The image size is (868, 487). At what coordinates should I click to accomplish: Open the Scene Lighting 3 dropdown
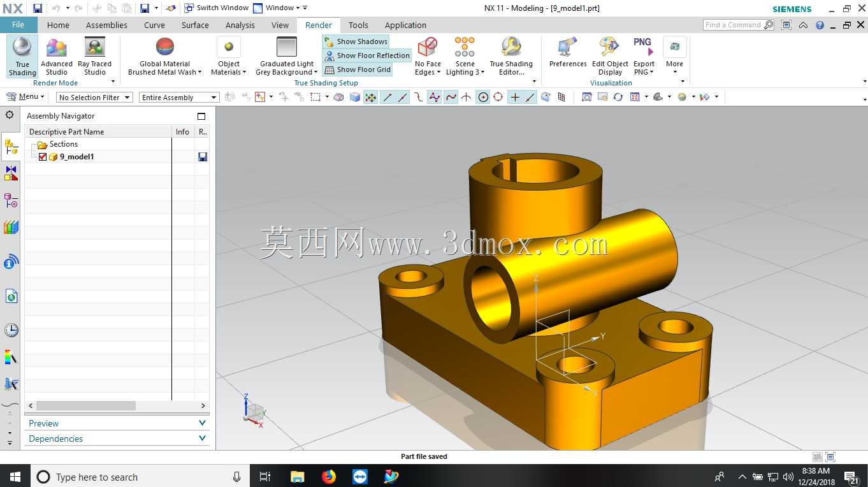[465, 56]
